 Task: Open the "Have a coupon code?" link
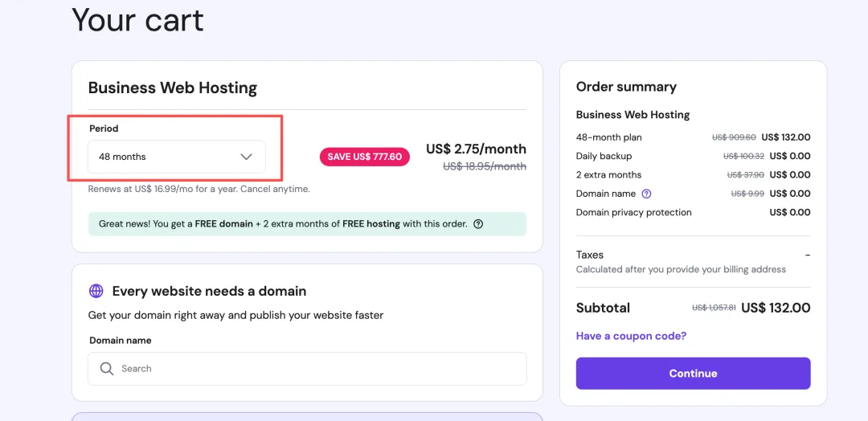631,336
